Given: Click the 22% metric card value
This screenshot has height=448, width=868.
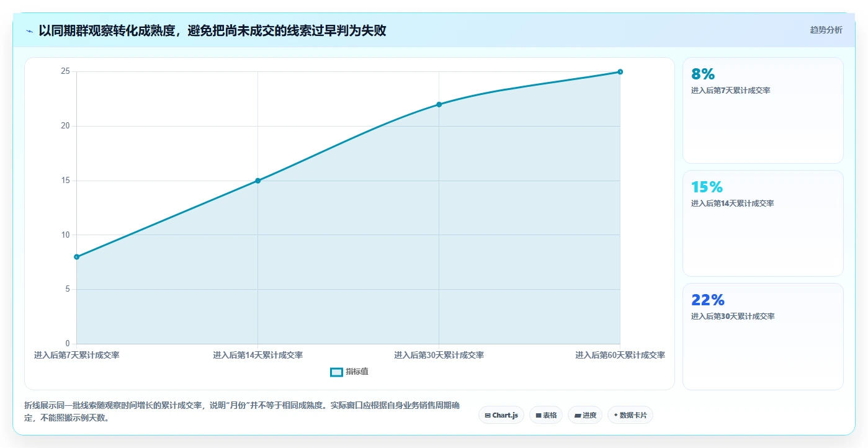Looking at the screenshot, I should coord(708,300).
